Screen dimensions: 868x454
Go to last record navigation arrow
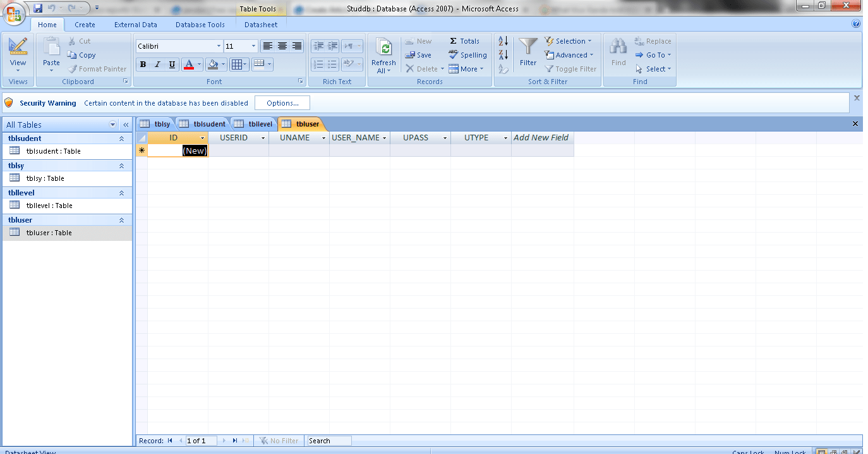point(234,441)
